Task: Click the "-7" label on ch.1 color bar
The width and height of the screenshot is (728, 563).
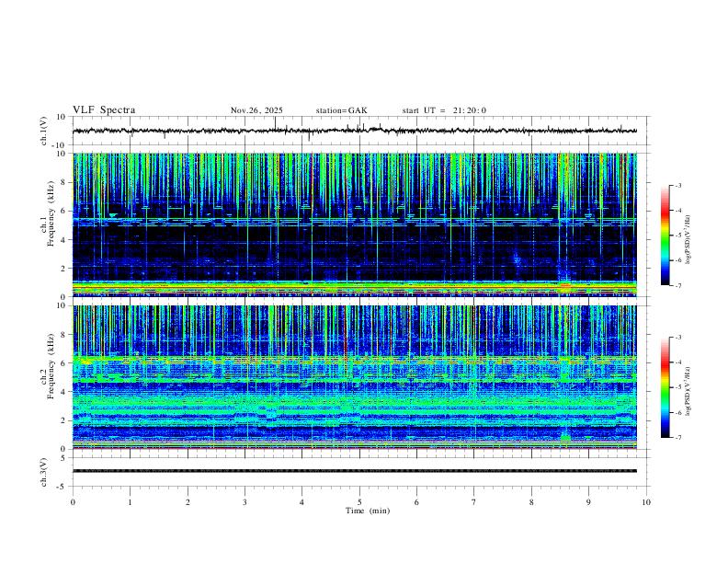Action: point(677,285)
